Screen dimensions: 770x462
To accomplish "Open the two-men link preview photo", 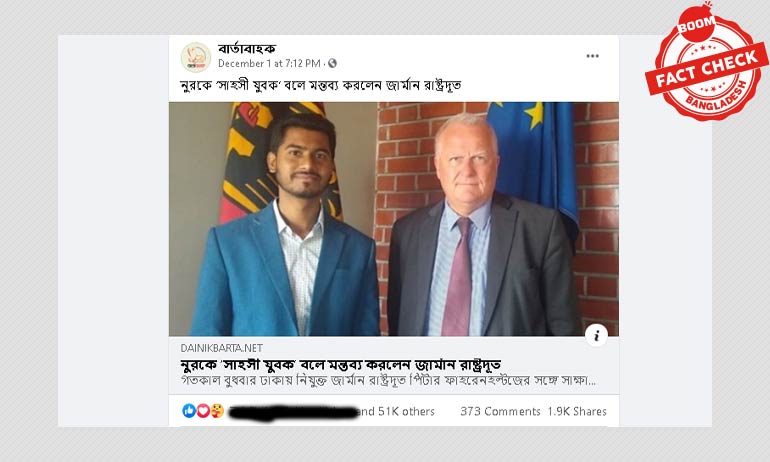I will click(394, 219).
